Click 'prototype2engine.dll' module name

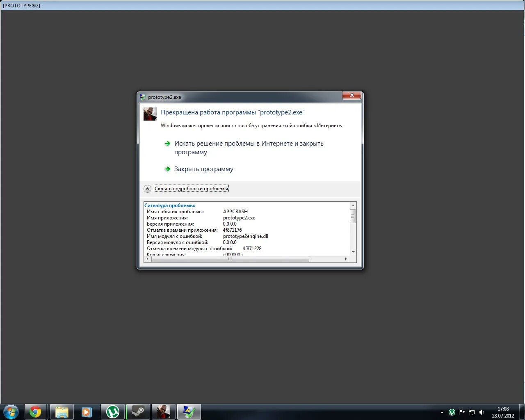[x=246, y=236]
